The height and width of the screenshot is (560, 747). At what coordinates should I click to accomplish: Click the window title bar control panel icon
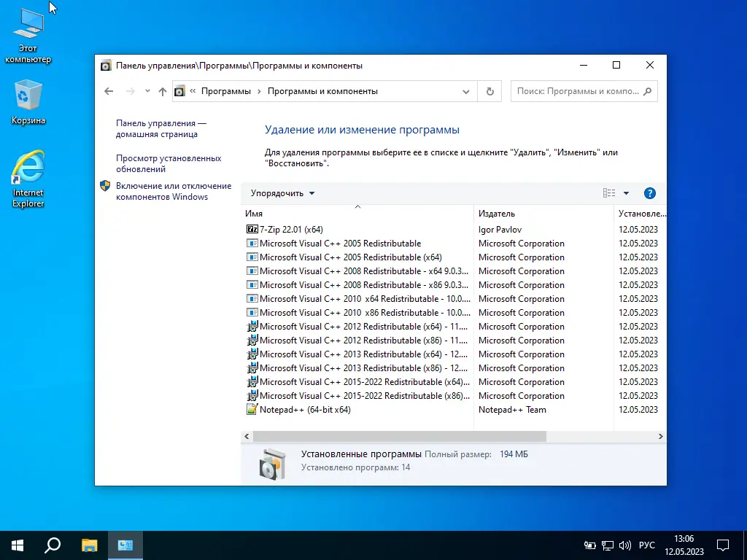[106, 66]
